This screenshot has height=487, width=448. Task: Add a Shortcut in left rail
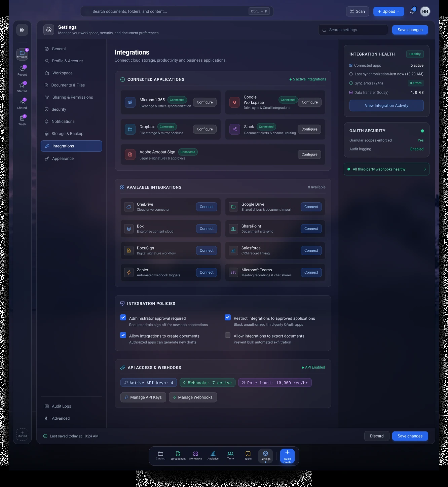(22, 434)
